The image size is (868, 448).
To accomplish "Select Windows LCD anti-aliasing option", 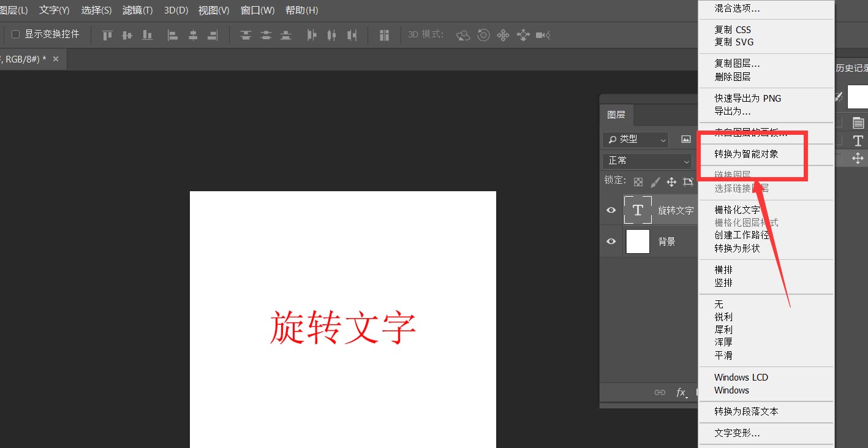I will (x=741, y=377).
